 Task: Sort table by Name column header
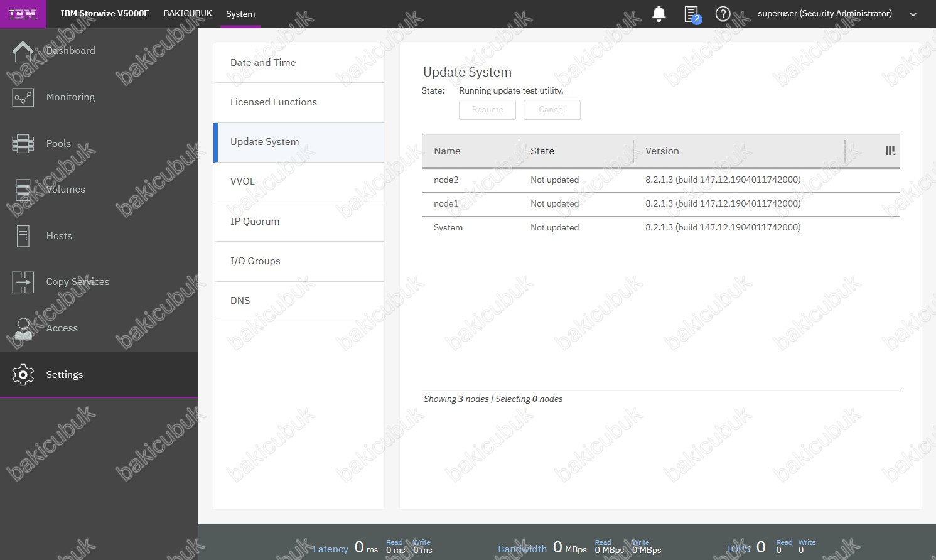tap(447, 151)
